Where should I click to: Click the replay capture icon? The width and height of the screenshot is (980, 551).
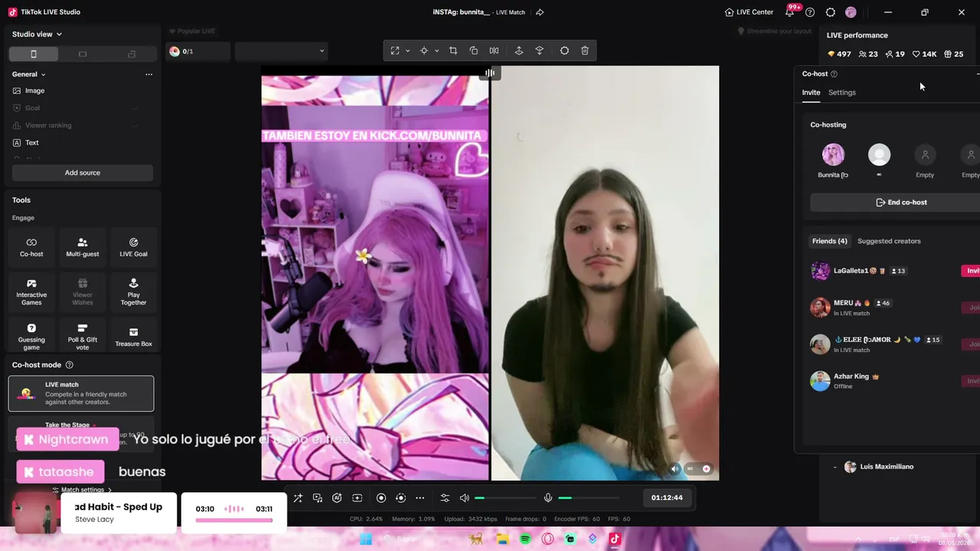pyautogui.click(x=400, y=498)
